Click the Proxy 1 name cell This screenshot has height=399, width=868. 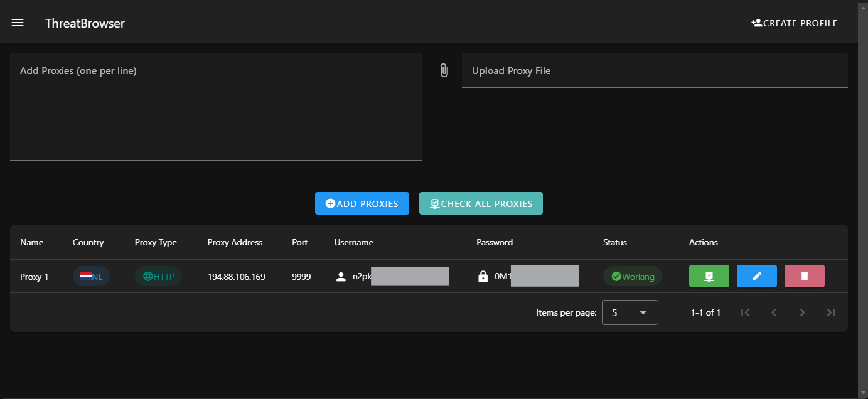[x=34, y=277]
